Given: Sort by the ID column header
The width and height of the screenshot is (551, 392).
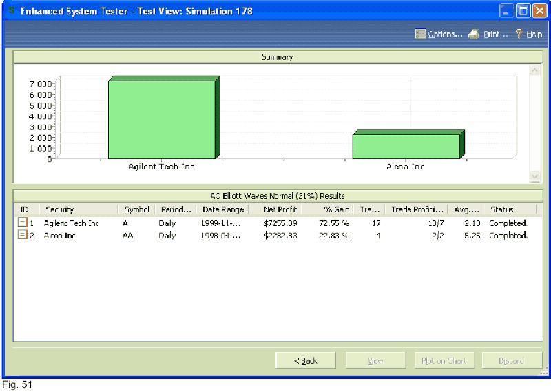Looking at the screenshot, I should pyautogui.click(x=26, y=209).
